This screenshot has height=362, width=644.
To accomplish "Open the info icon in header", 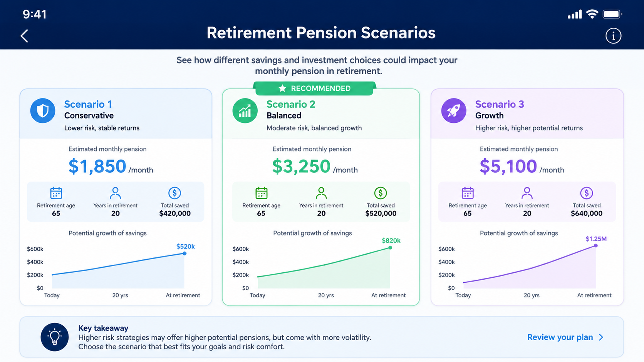I will (613, 36).
